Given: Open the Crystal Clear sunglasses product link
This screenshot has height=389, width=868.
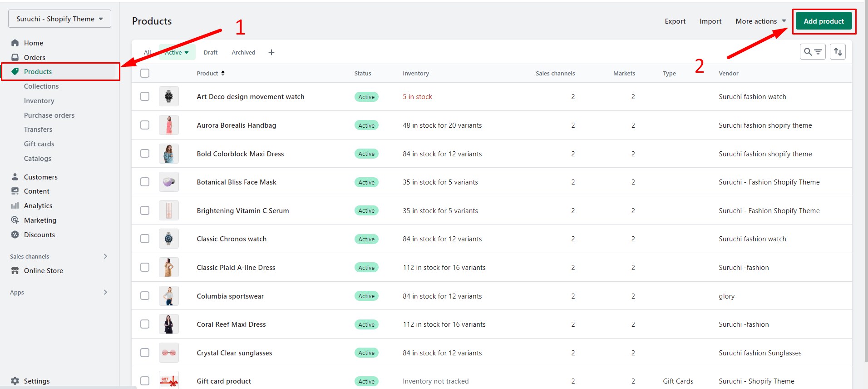Looking at the screenshot, I should [x=234, y=353].
